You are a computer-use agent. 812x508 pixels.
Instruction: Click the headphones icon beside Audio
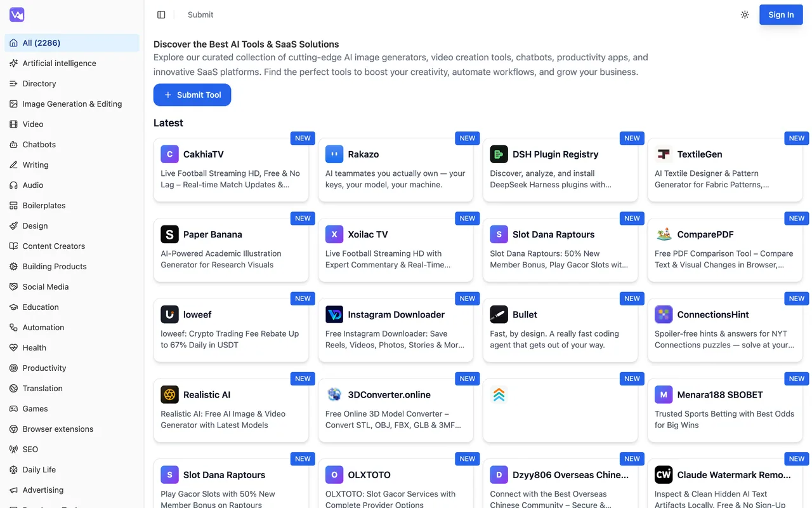click(13, 185)
